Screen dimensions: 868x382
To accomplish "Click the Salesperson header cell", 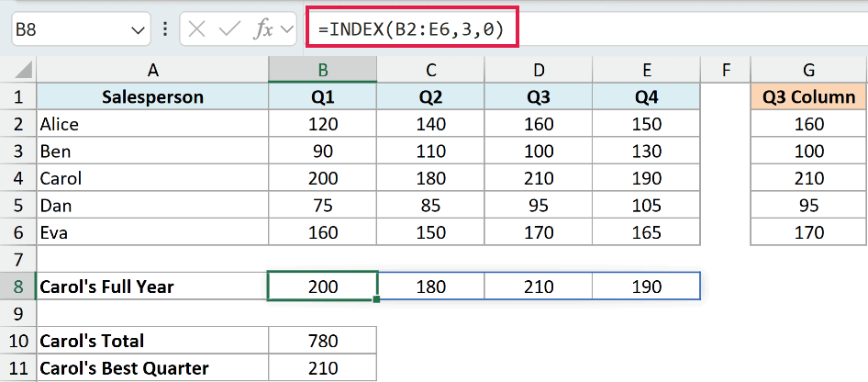I will (153, 97).
